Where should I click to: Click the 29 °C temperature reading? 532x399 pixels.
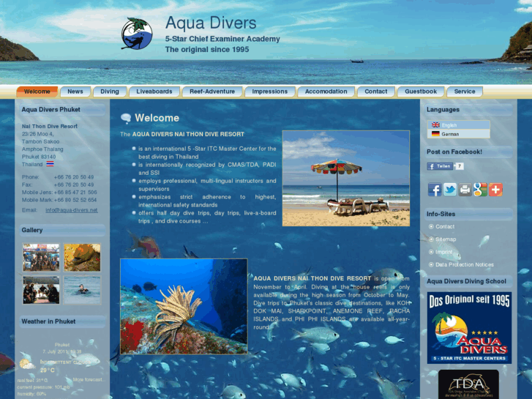tap(48, 370)
